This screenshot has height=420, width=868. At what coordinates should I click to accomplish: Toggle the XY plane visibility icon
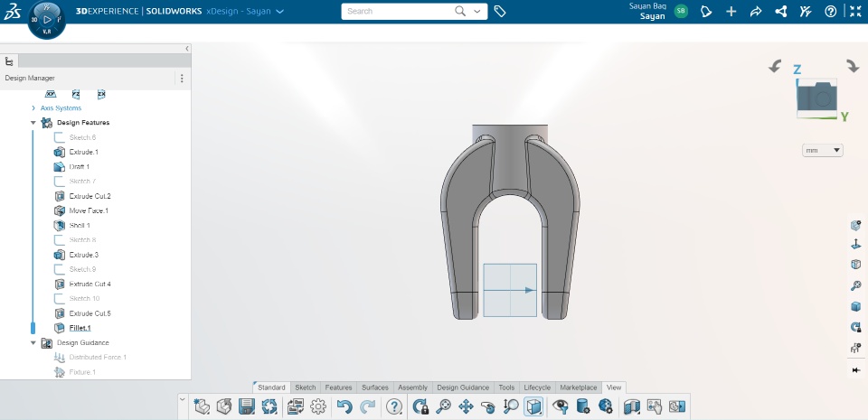(x=51, y=95)
